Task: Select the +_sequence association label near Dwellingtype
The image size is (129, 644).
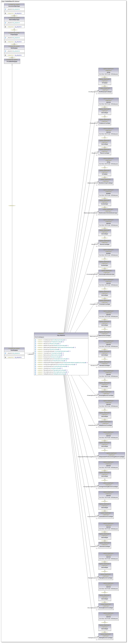Action: click(x=30, y=354)
